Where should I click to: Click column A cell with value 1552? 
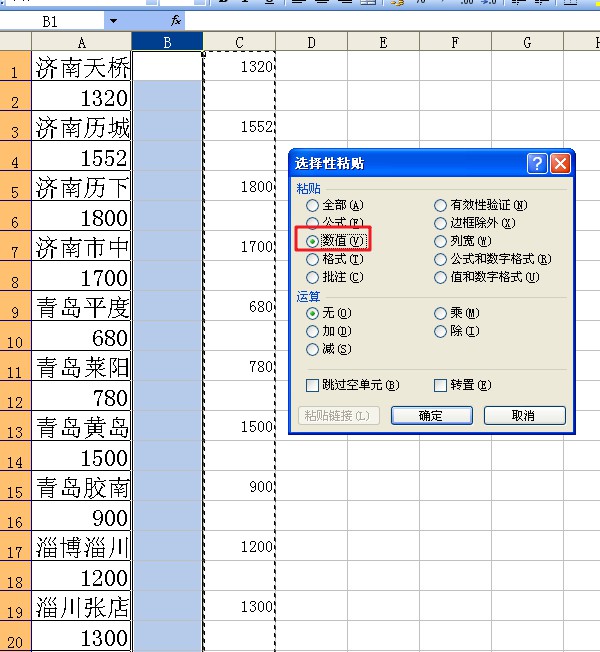(81, 156)
